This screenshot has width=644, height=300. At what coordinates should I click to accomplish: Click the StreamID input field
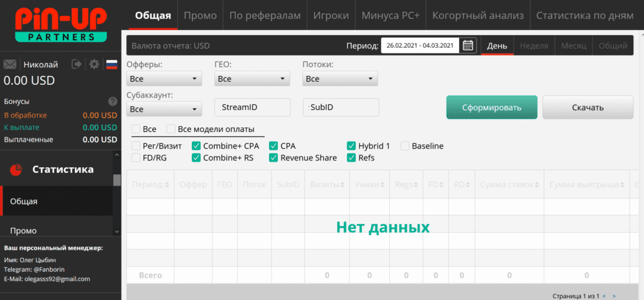point(252,108)
